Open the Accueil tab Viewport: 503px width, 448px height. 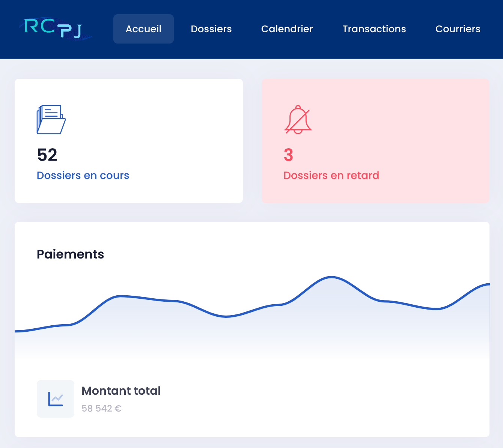pos(143,29)
